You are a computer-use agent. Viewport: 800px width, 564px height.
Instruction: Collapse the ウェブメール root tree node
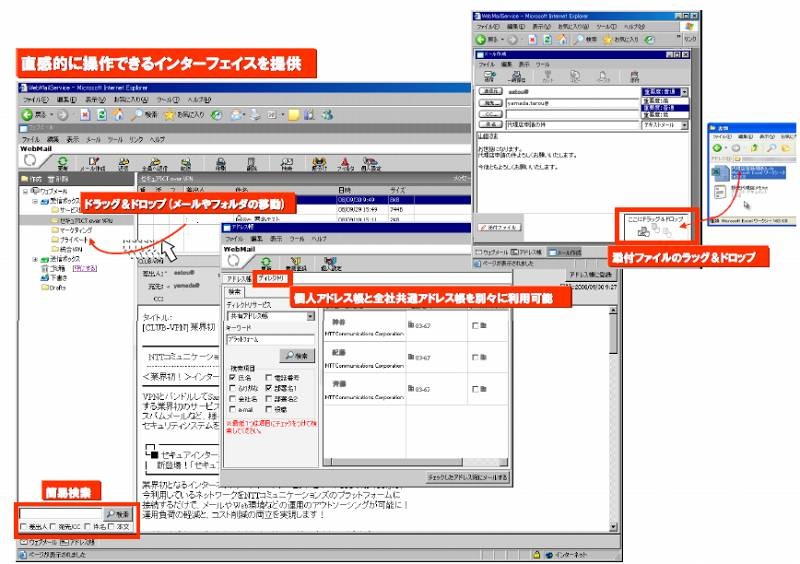[25, 191]
